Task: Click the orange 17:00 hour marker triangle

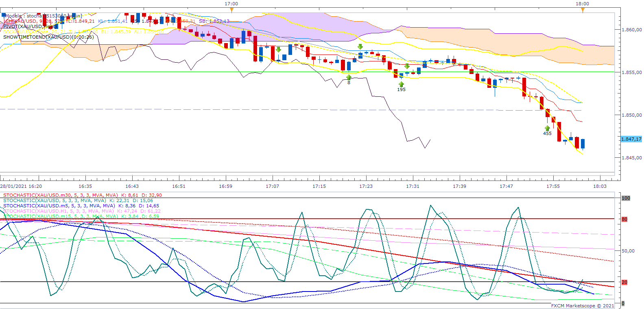Action: [231, 9]
